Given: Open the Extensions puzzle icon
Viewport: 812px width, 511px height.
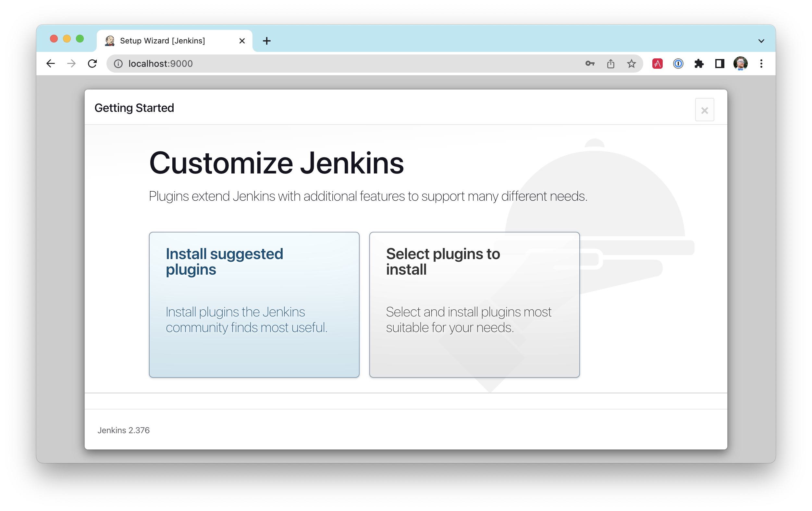Looking at the screenshot, I should click(699, 63).
